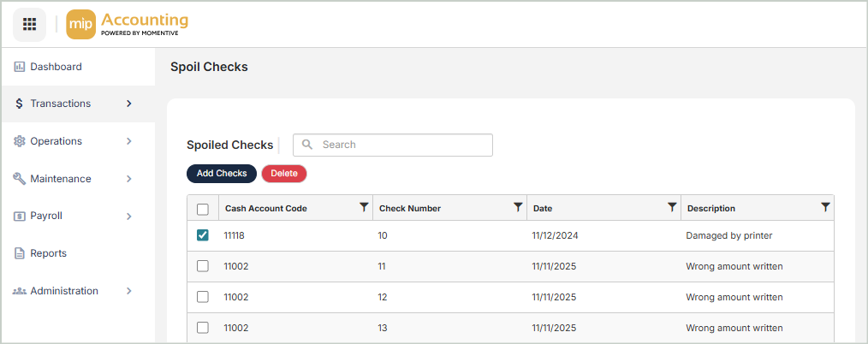Viewport: 868px width, 344px height.
Task: Tick the checkbox for check number 13
Action: point(203,328)
